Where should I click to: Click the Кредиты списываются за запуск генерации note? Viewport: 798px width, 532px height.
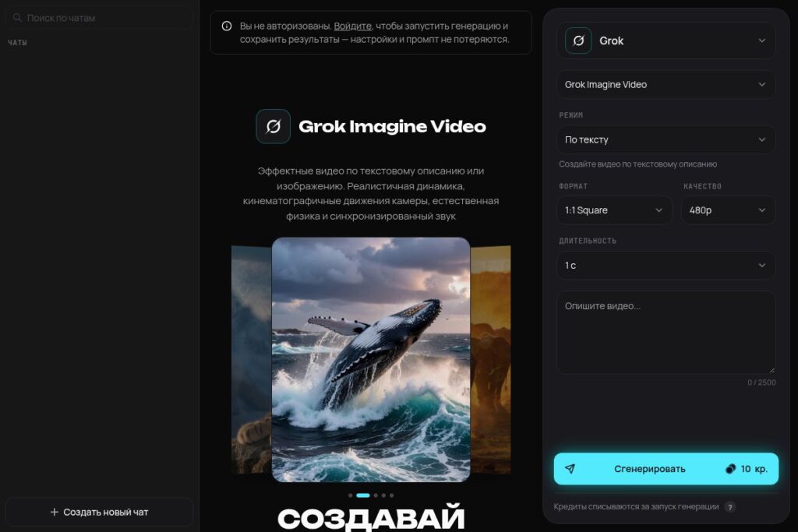(x=636, y=507)
